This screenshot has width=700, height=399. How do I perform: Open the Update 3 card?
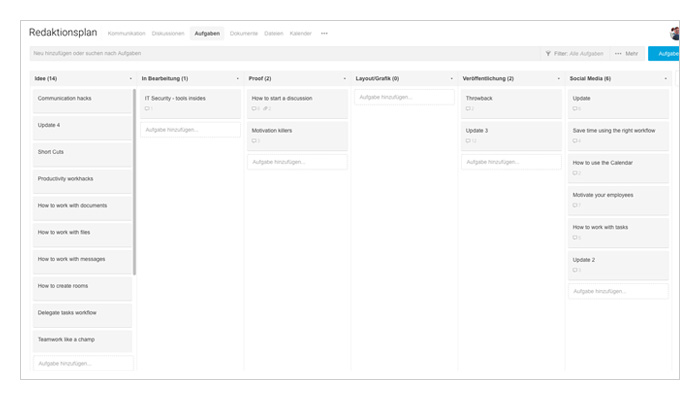coord(511,136)
